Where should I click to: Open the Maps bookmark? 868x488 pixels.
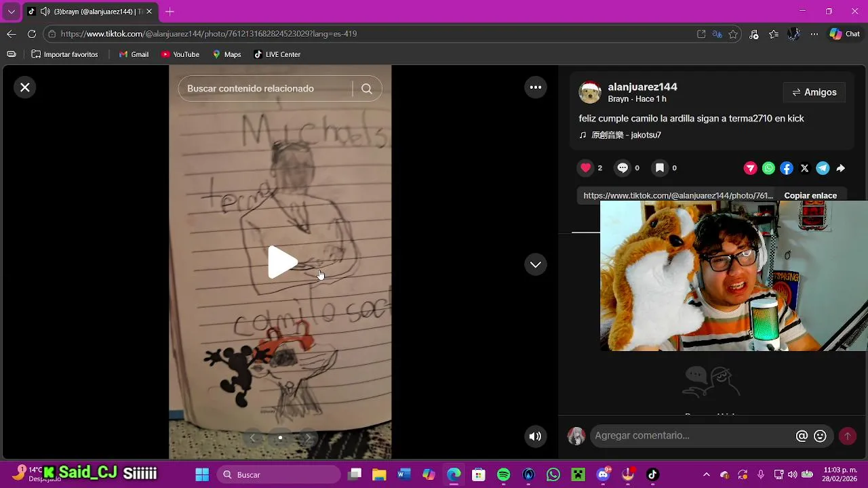(226, 54)
